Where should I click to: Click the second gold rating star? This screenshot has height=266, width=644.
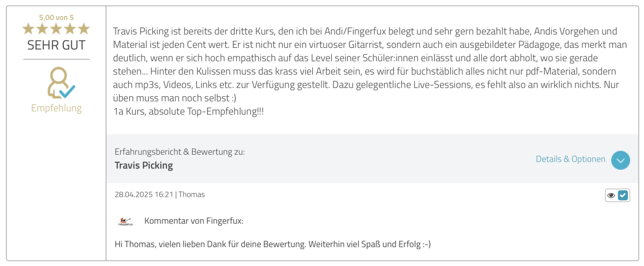point(42,29)
